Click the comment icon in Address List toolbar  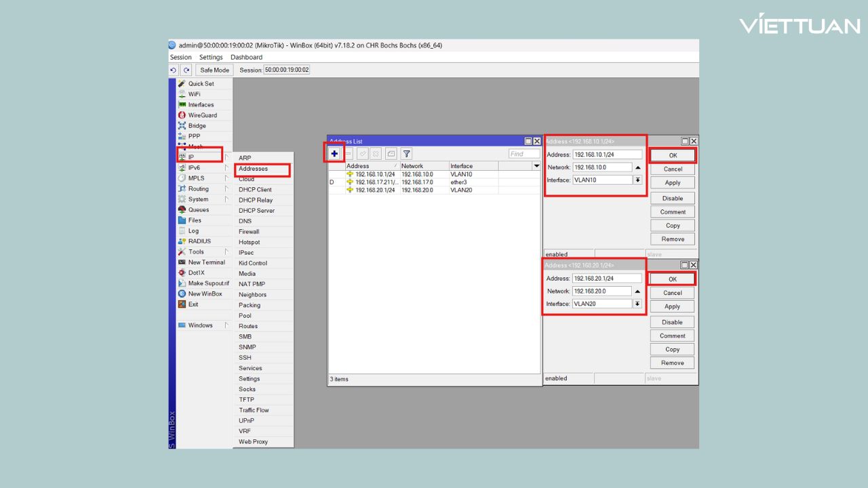tap(391, 154)
